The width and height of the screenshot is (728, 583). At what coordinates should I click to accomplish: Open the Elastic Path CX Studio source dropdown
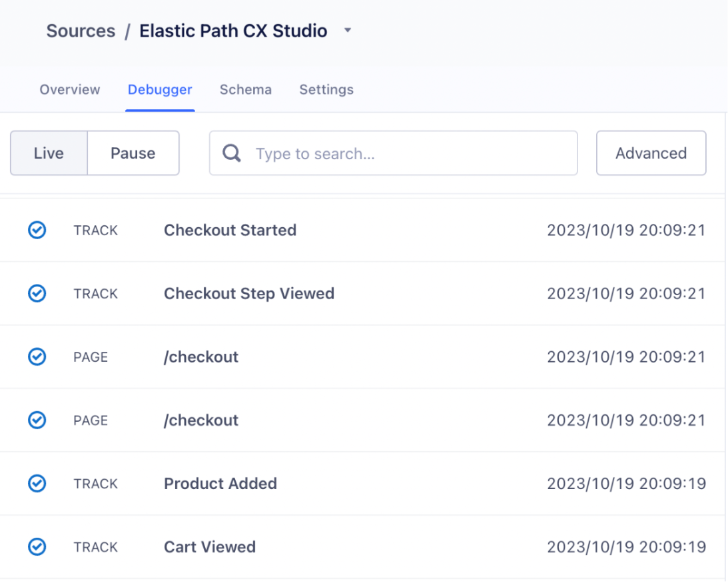(347, 31)
